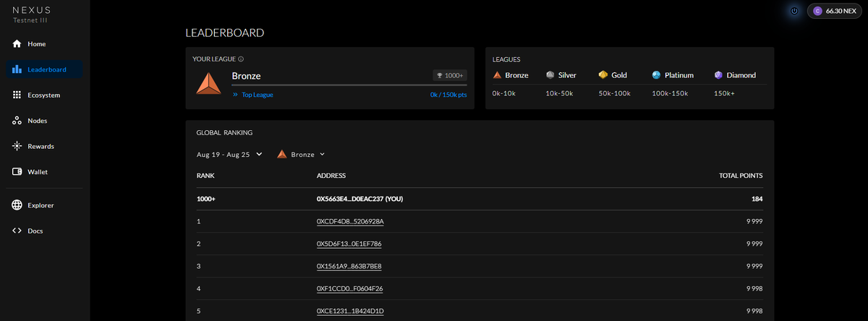Click the power icon near balance
868x321 pixels.
(794, 11)
